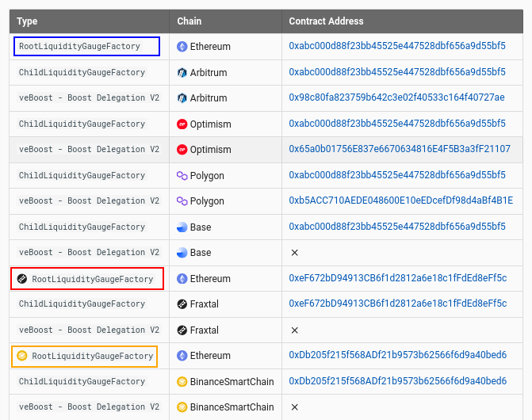Click BinanceSmartChain icon in the veBoost row
This screenshot has height=420, width=532.
tap(182, 407)
